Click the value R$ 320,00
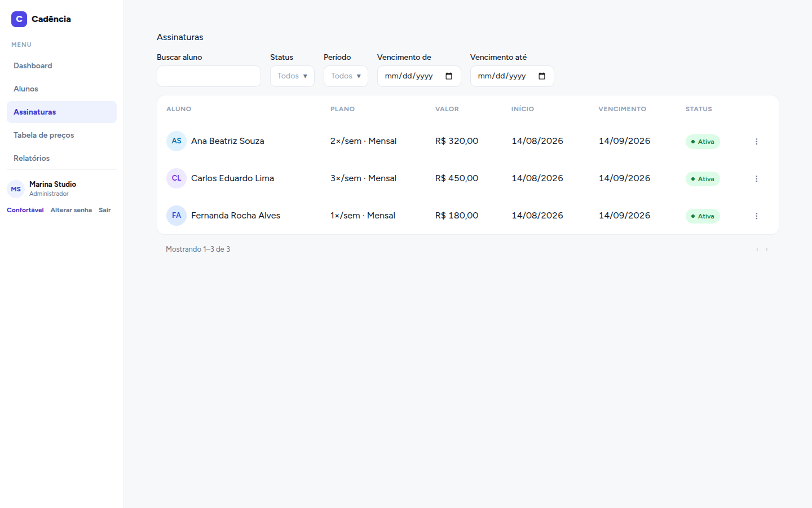The image size is (812, 508). pyautogui.click(x=457, y=141)
